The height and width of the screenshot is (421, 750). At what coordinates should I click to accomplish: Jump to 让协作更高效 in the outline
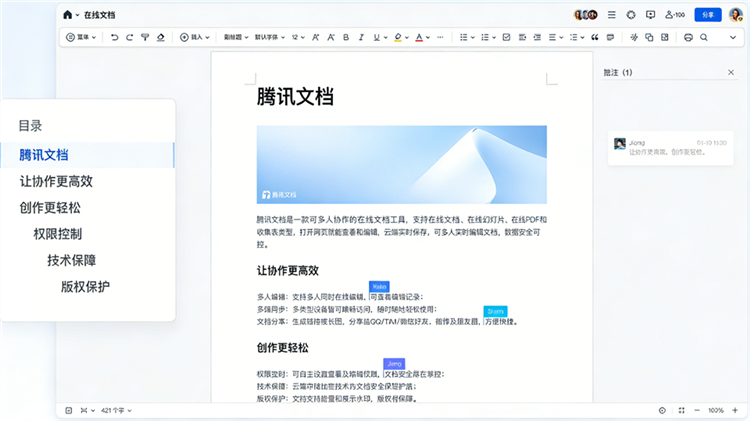click(56, 181)
